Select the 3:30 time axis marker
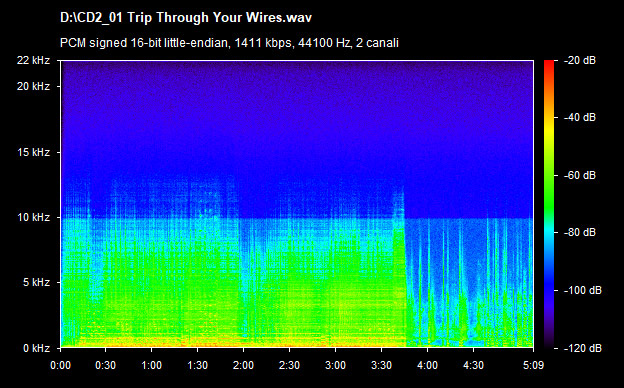 pyautogui.click(x=382, y=365)
